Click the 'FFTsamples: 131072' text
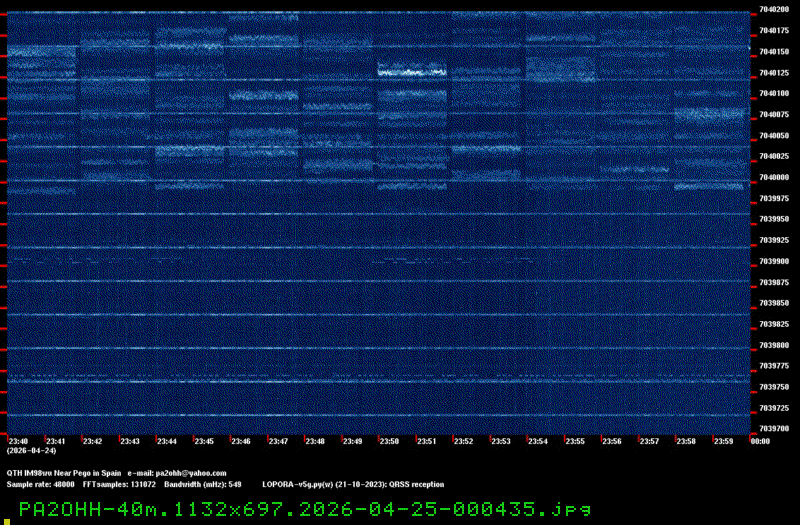This screenshot has height=525, width=800. pos(119,485)
